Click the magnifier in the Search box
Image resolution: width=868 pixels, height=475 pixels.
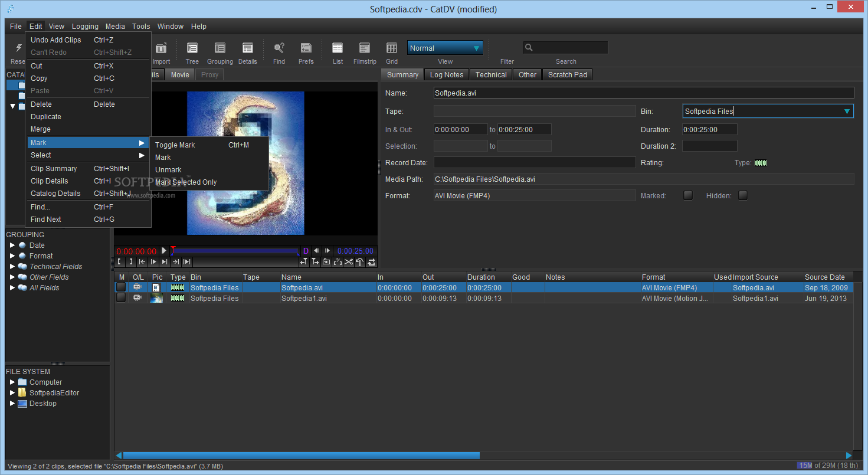click(529, 48)
